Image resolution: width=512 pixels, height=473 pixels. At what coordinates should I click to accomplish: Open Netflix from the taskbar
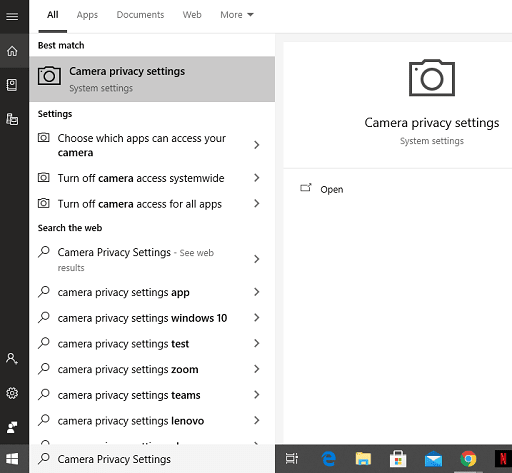tap(503, 459)
